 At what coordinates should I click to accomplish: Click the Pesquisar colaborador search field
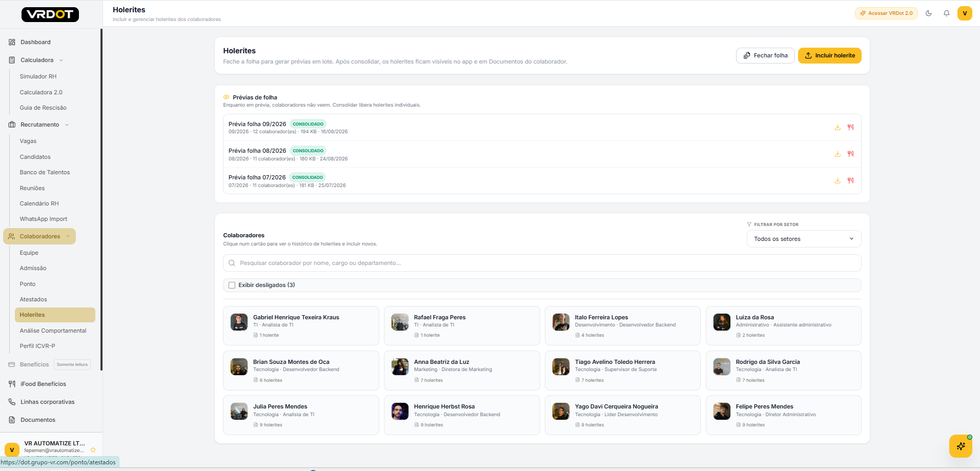[x=542, y=263]
